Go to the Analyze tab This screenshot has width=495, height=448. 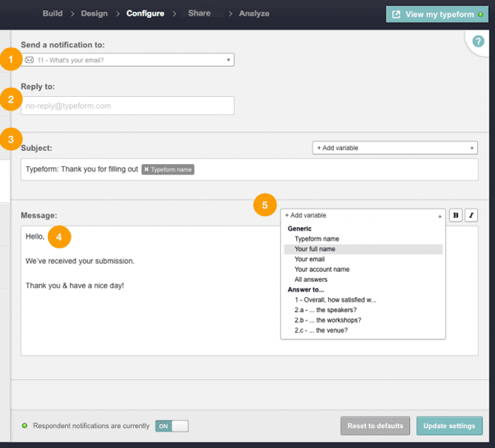[x=254, y=13]
